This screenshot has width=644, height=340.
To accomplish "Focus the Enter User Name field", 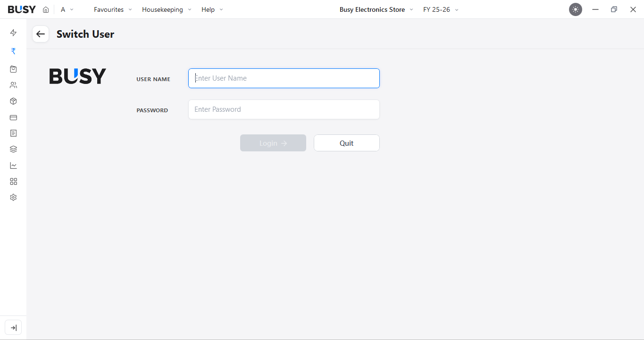I will 284,78.
